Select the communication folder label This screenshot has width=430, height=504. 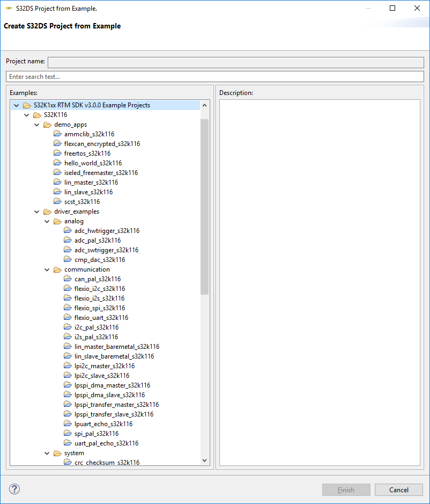click(87, 269)
